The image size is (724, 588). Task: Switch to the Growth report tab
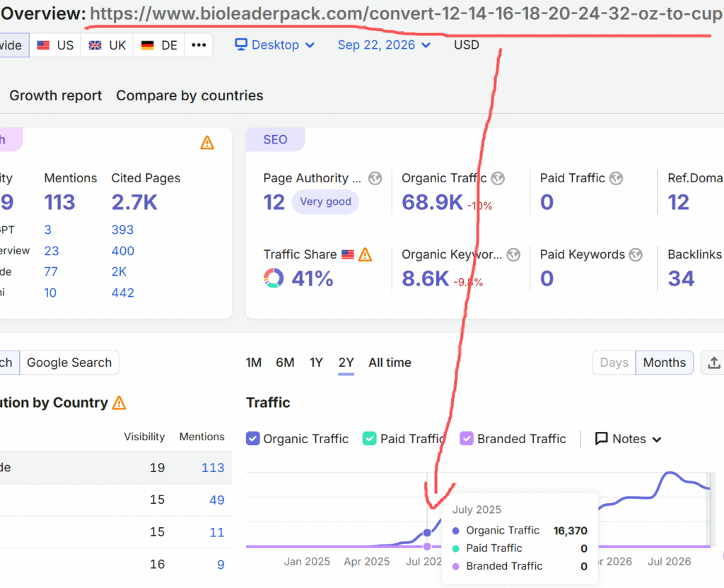click(x=55, y=95)
